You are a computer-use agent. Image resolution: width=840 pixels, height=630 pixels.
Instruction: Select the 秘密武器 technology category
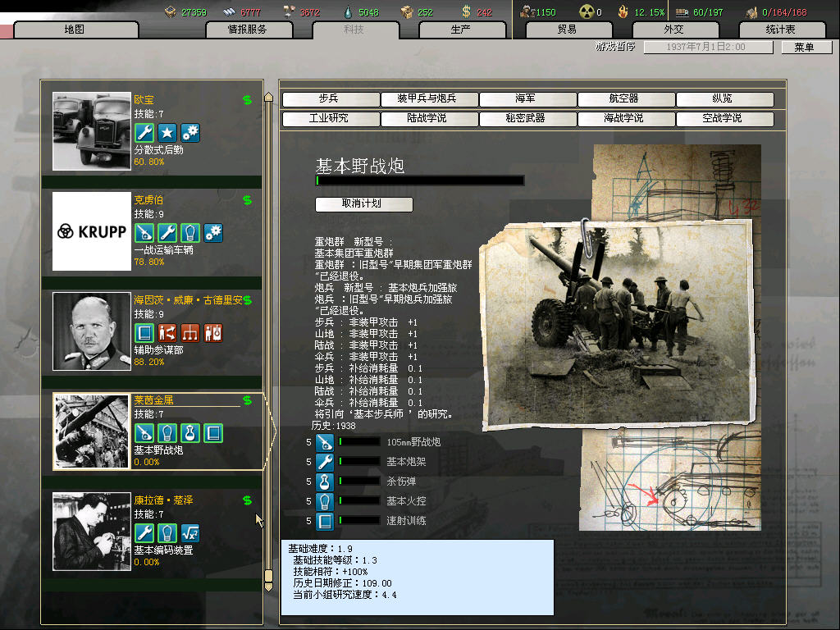(x=527, y=119)
